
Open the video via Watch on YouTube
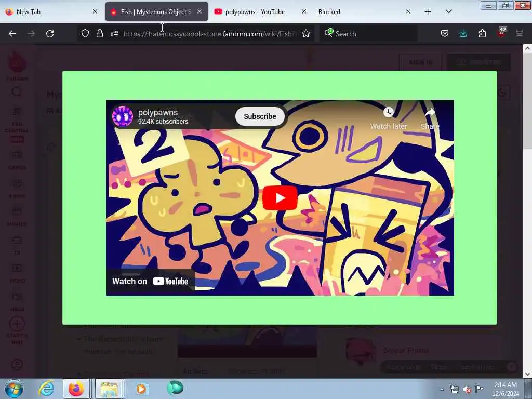(150, 281)
